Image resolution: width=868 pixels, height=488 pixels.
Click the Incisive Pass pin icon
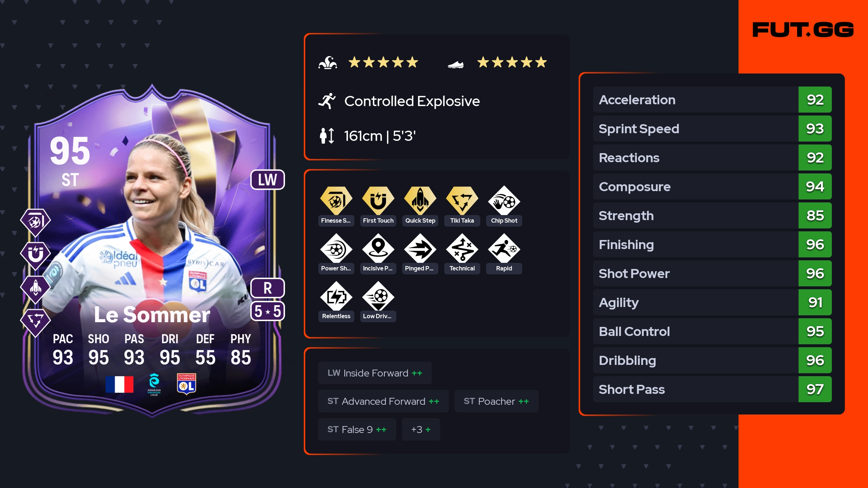(x=378, y=248)
